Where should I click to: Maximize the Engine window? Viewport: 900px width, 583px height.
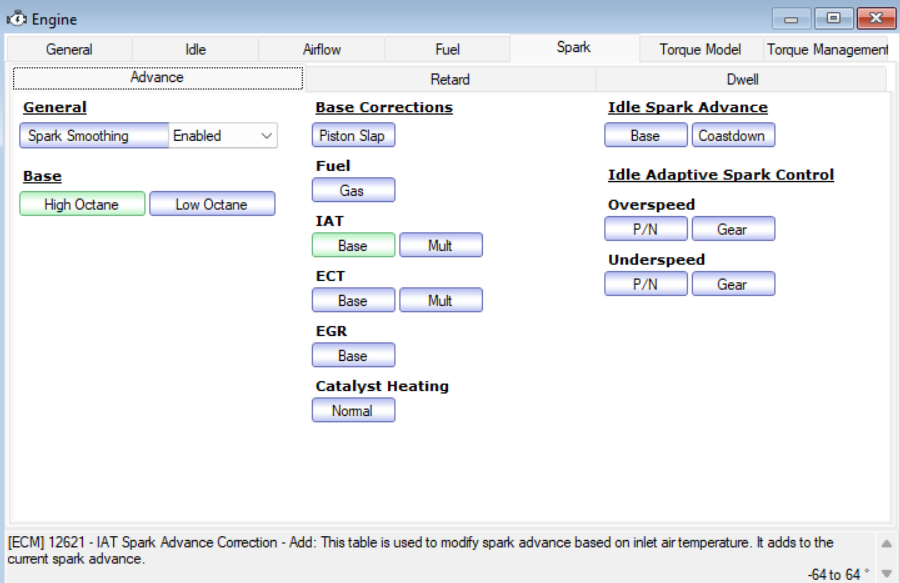[833, 18]
